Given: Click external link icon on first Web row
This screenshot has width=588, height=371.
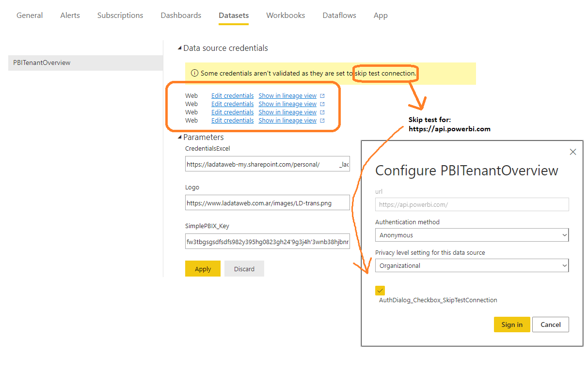Looking at the screenshot, I should click(x=322, y=96).
